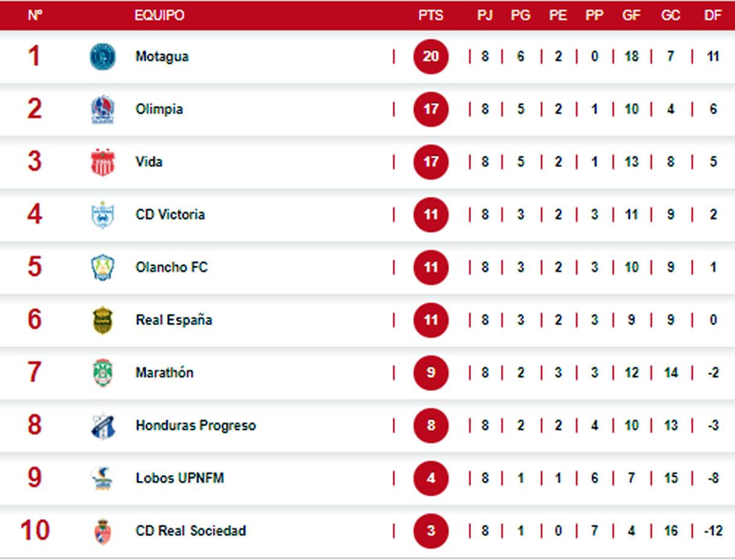Screen dimensions: 735x560
Task: Click the Motagua team crest icon
Action: point(103,57)
